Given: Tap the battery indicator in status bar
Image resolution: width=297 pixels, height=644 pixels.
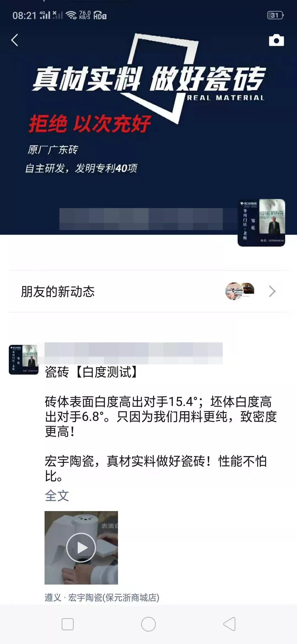Looking at the screenshot, I should (x=276, y=15).
